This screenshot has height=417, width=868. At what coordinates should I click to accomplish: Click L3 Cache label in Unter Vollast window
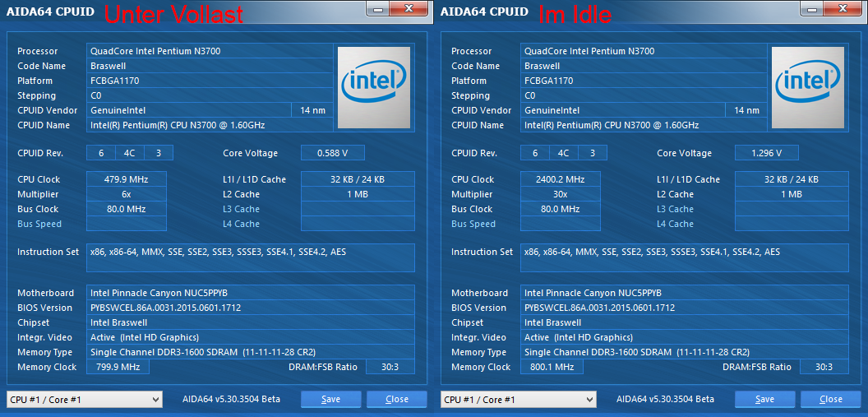(x=241, y=209)
